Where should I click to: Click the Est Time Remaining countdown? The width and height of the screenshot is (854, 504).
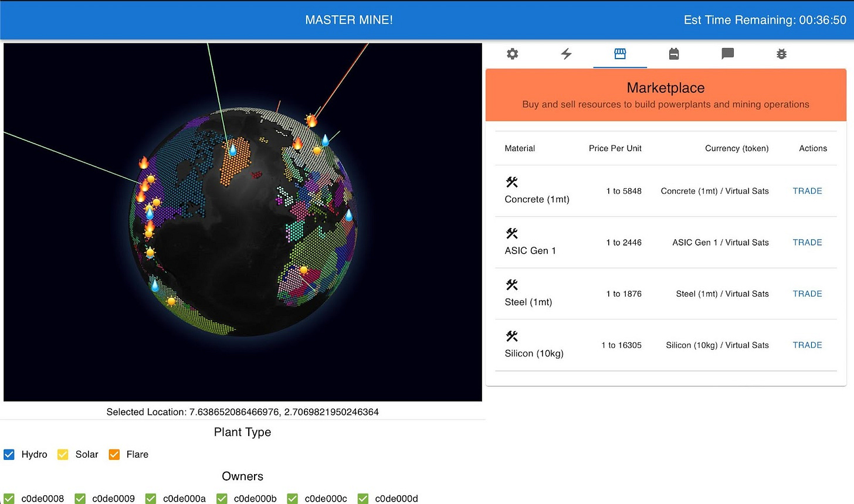click(765, 20)
